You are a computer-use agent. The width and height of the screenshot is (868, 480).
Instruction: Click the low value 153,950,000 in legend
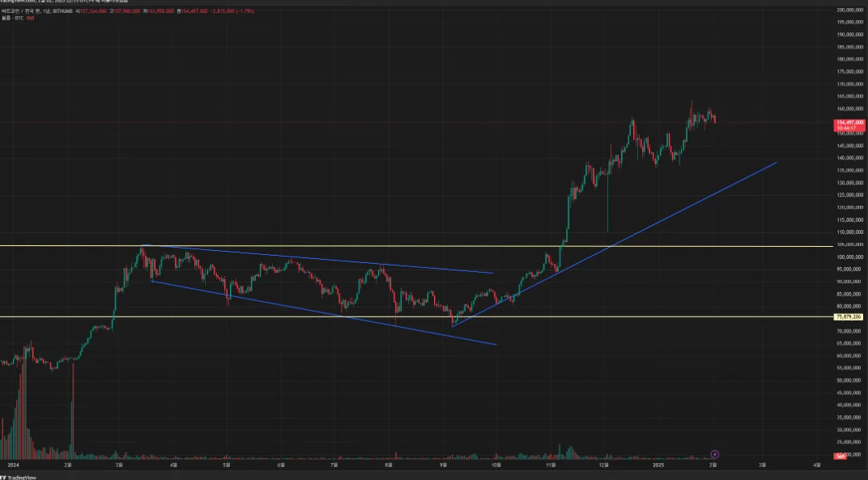click(160, 11)
